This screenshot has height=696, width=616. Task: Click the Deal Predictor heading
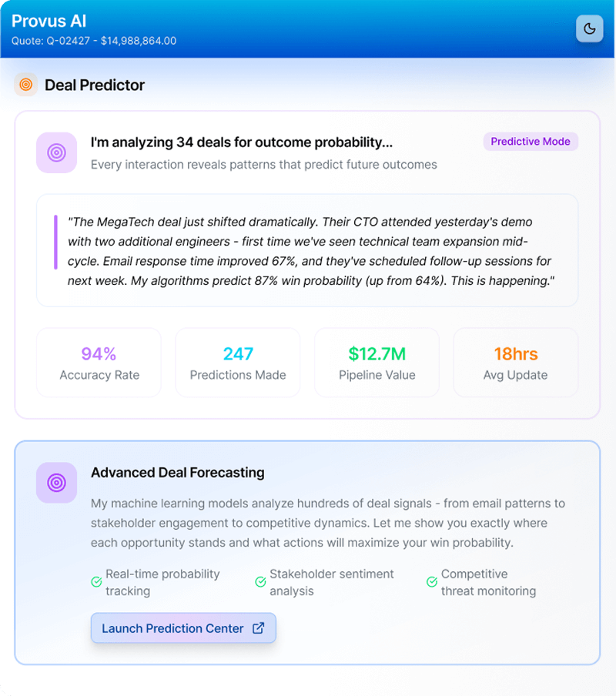coord(95,85)
